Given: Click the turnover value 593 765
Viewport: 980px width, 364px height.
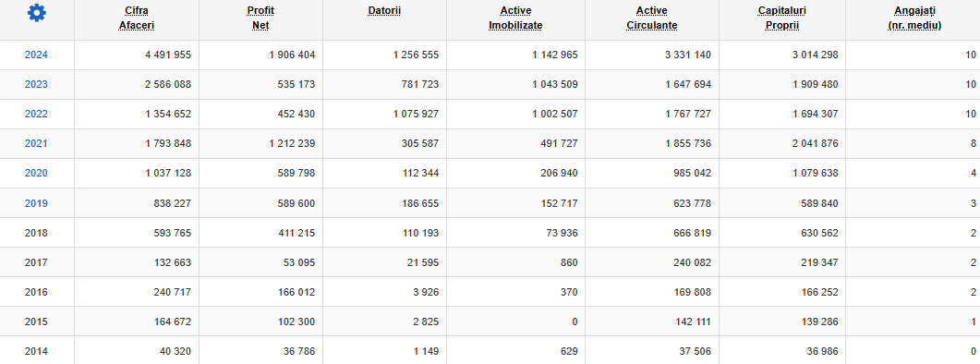Looking at the screenshot, I should 173,233.
